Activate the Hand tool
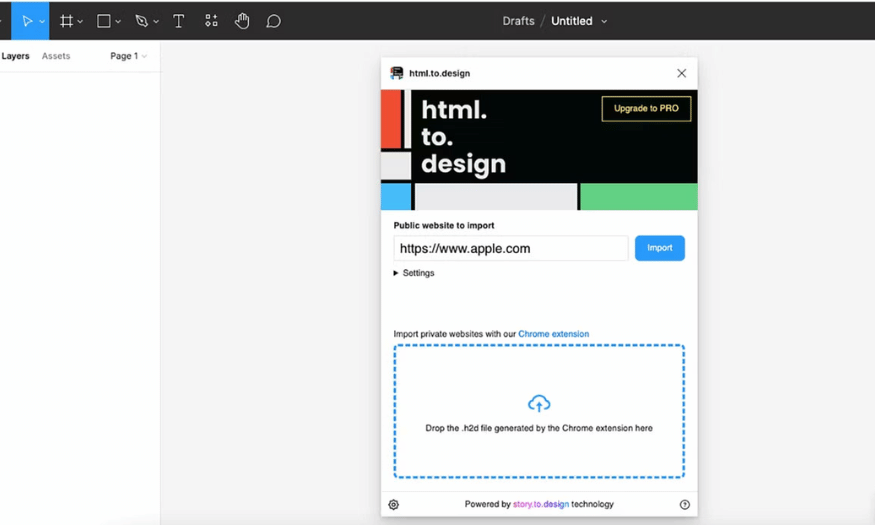The image size is (875, 525). (x=242, y=21)
